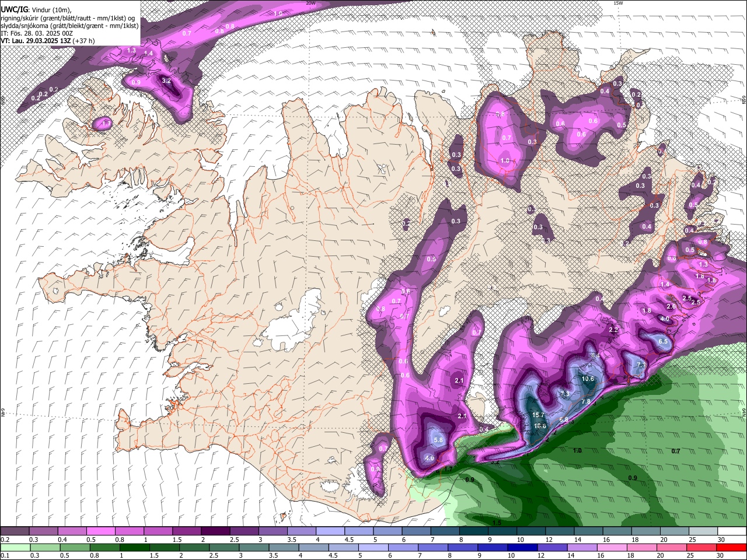Click top legend swatch between 4 and 4.5
The height and width of the screenshot is (560, 747).
click(330, 531)
